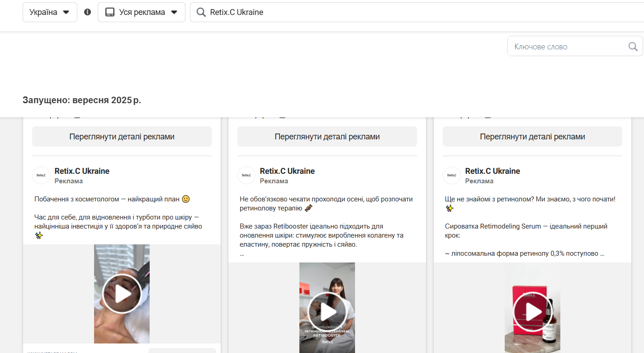Screen dimensions: 644x353
Task: Play the Retibooster cosmetologist video
Action: tap(327, 312)
